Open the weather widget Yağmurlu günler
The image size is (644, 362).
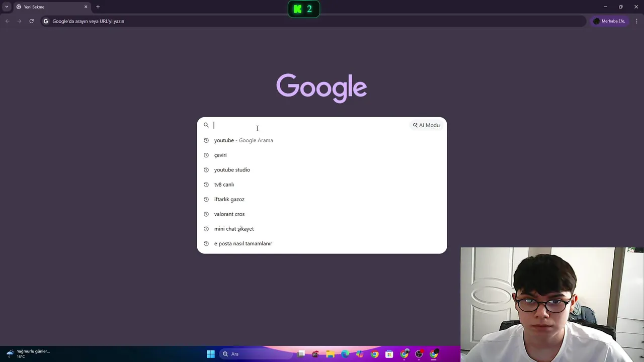(x=28, y=353)
